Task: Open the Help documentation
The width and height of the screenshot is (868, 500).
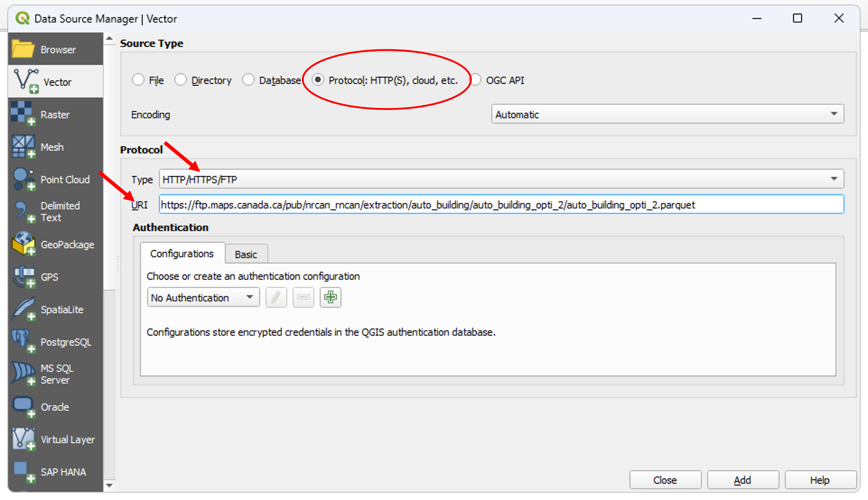Action: coord(820,480)
